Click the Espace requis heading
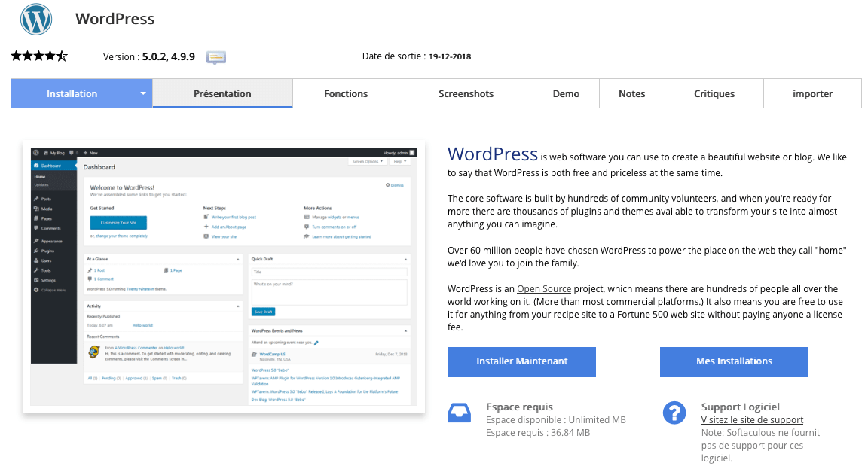The height and width of the screenshot is (469, 868). tap(519, 407)
